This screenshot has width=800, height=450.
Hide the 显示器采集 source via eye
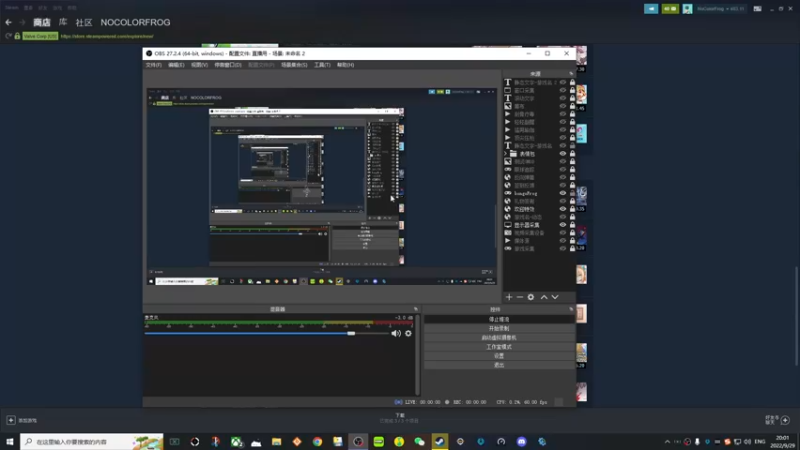pos(563,225)
